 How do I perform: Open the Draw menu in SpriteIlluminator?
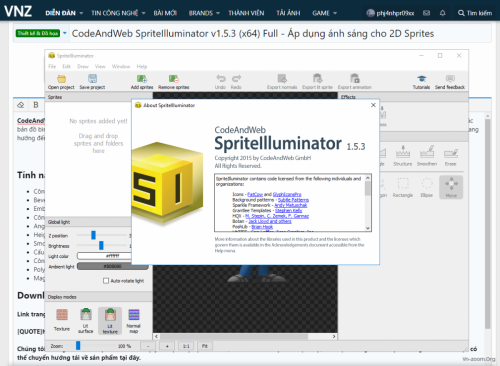83,66
